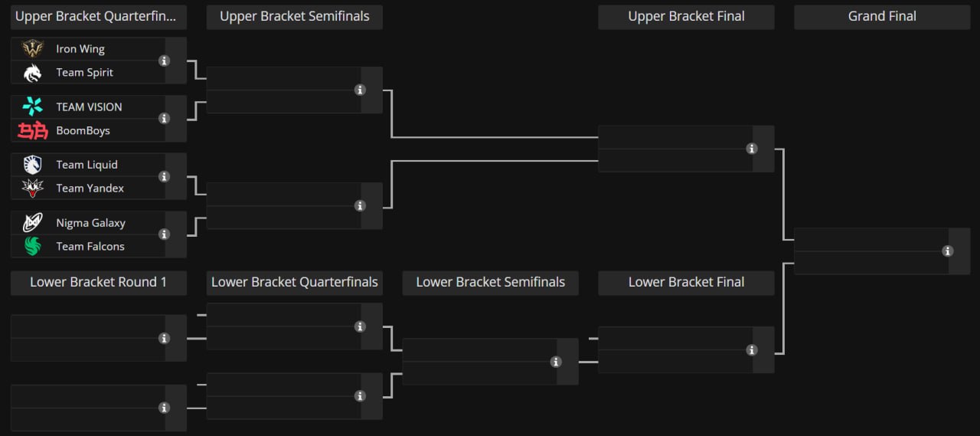This screenshot has height=436, width=980.
Task: Select the Iron Wing team name
Action: [x=80, y=49]
